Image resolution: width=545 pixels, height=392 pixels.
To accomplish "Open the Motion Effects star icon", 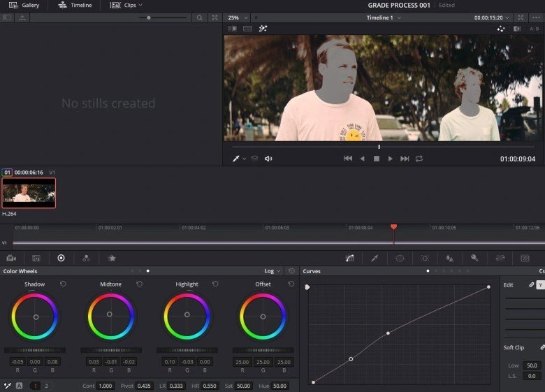I will tap(112, 259).
